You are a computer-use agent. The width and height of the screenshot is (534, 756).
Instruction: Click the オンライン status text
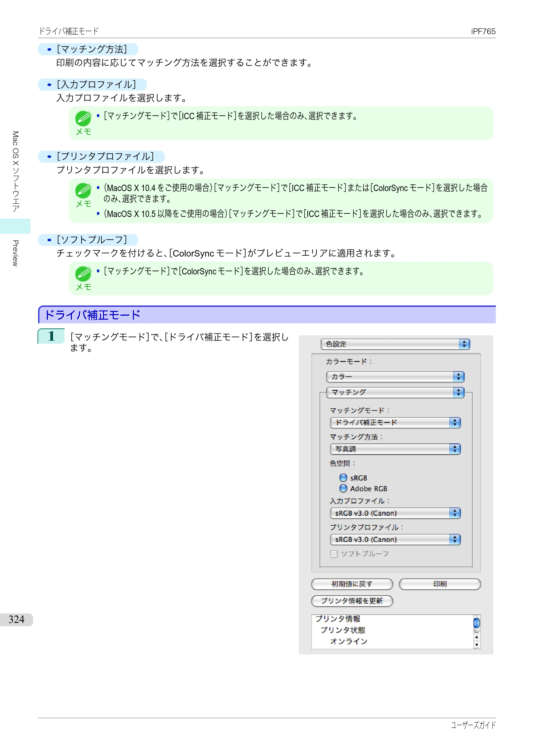349,641
